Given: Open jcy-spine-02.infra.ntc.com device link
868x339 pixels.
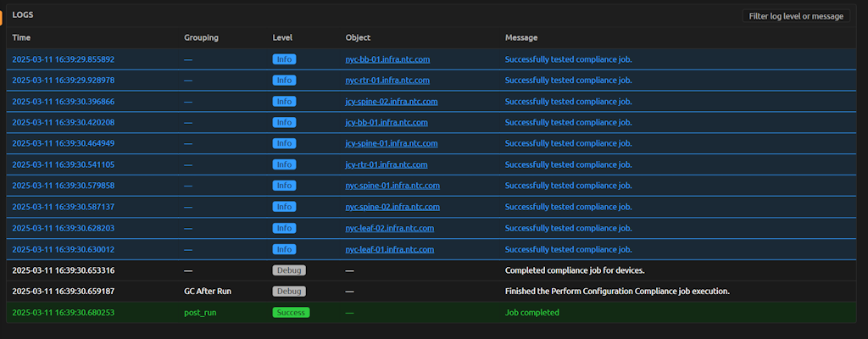Looking at the screenshot, I should click(x=391, y=102).
